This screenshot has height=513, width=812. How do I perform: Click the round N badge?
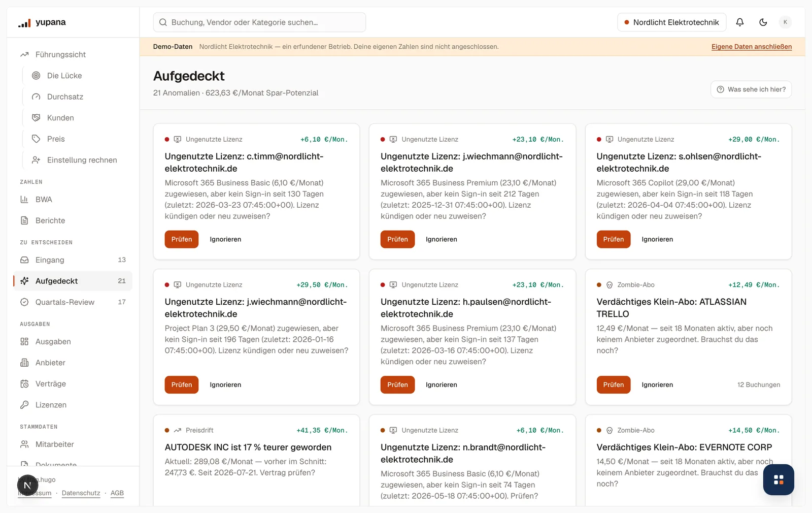coord(27,486)
